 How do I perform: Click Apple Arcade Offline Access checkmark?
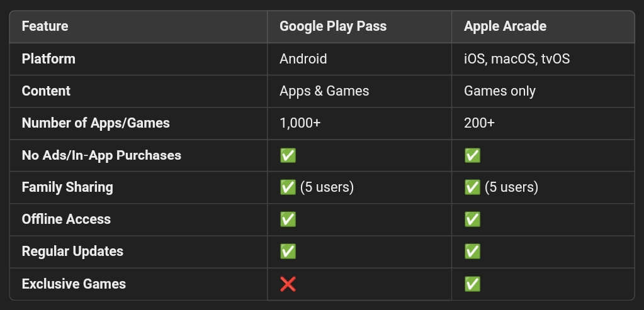(472, 219)
